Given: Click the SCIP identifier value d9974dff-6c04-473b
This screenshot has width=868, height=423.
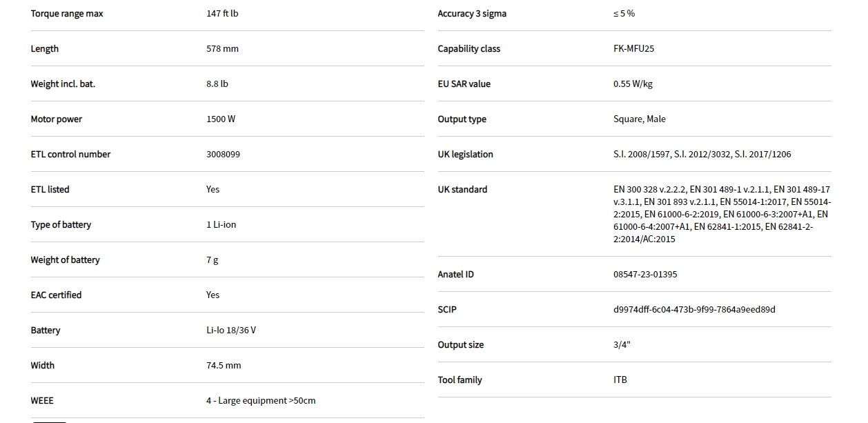Looking at the screenshot, I should pyautogui.click(x=694, y=310).
